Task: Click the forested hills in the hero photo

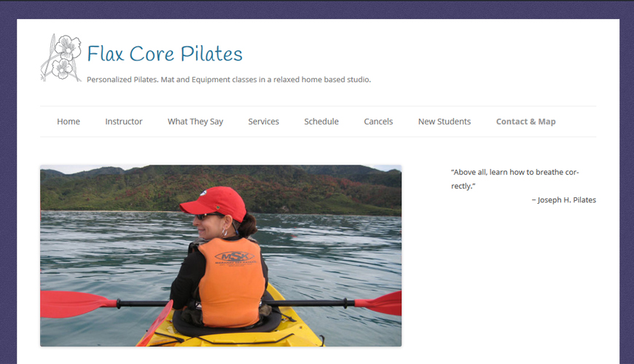Action: [221, 189]
